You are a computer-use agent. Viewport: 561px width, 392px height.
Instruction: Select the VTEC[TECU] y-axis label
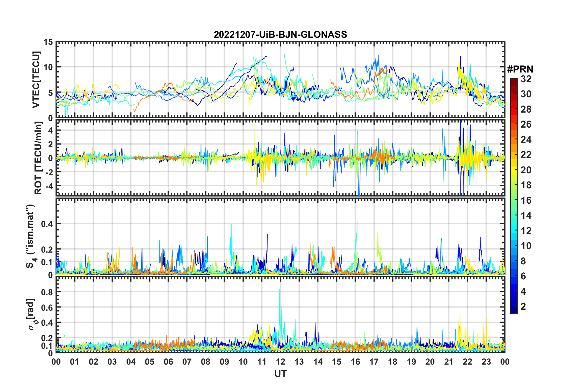(x=36, y=80)
